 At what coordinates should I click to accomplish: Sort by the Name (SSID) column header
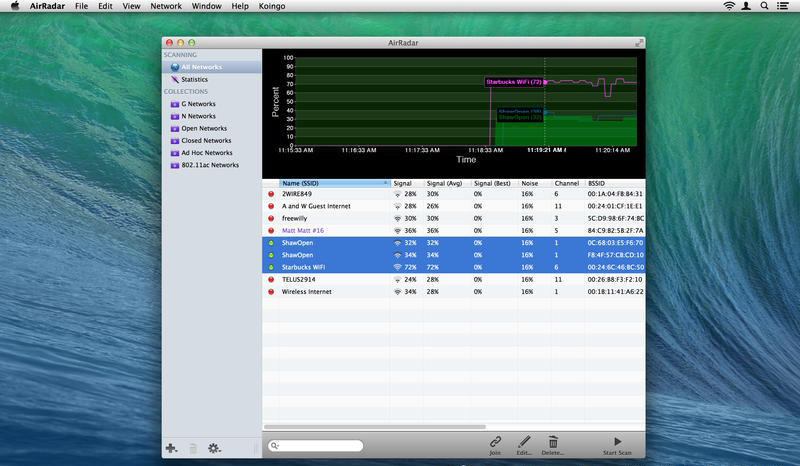coord(333,184)
